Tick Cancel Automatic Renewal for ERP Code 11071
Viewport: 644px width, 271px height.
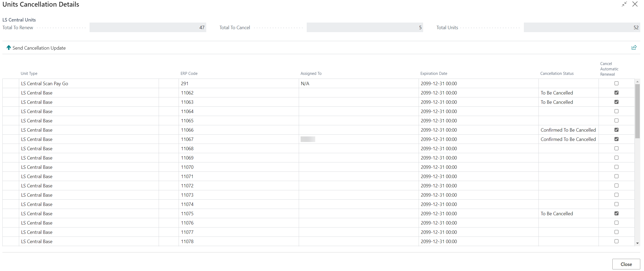point(616,176)
